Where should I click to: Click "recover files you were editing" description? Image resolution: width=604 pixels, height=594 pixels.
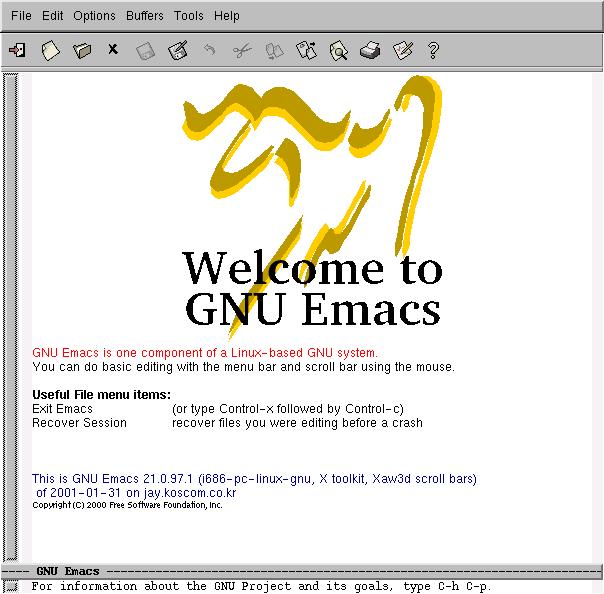[297, 423]
